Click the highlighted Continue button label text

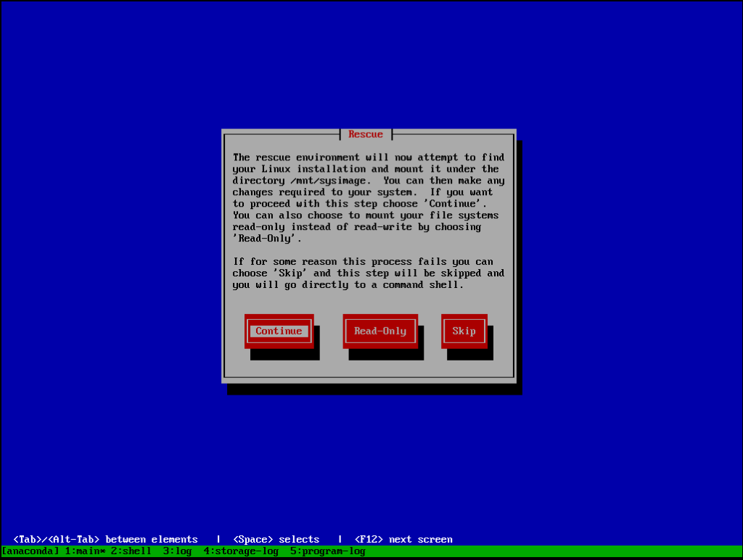click(279, 331)
